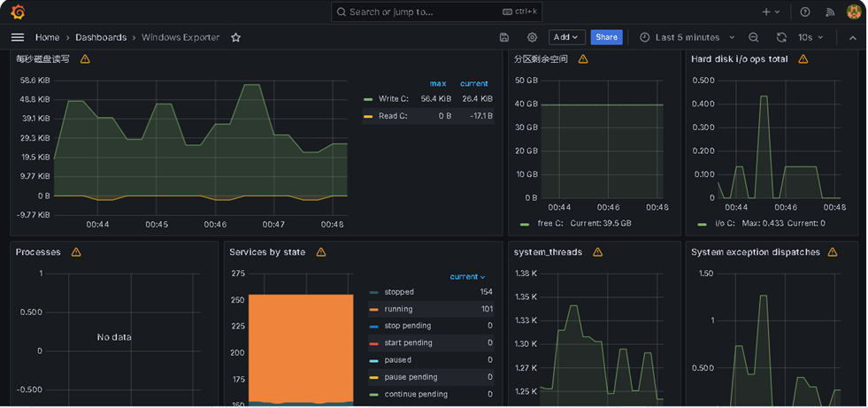
Task: Open the news feed RSS icon
Action: [830, 12]
